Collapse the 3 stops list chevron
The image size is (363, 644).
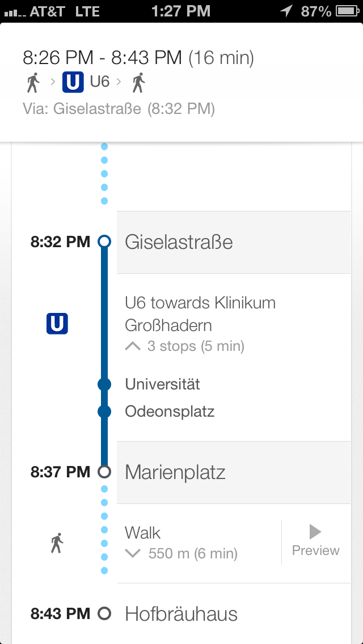pos(133,346)
